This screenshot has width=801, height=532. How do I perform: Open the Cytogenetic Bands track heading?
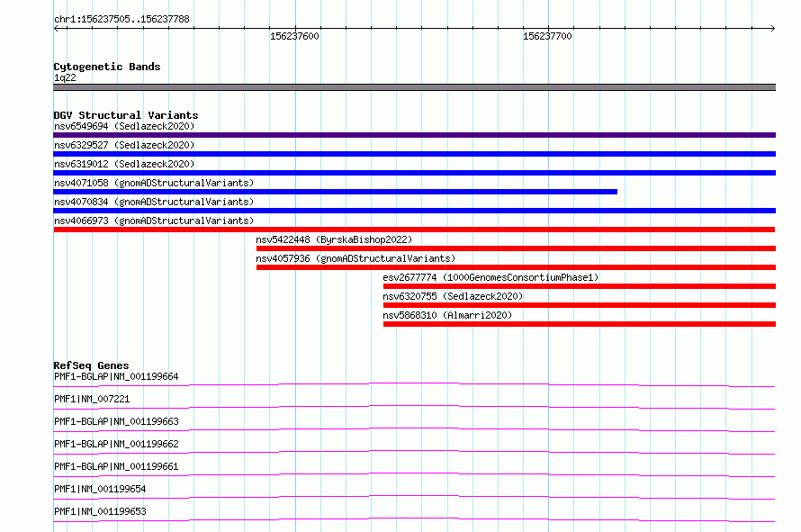point(107,67)
